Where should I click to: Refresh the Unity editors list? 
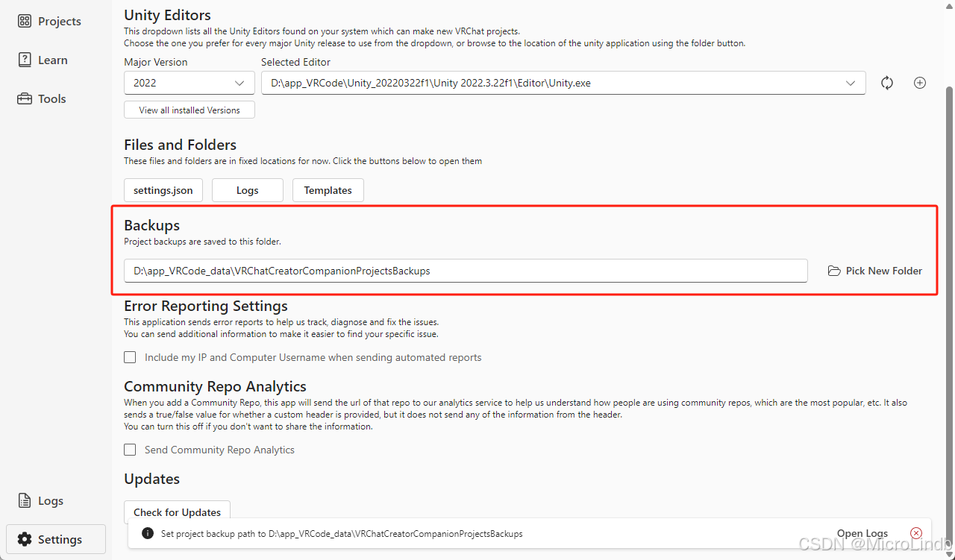[887, 83]
